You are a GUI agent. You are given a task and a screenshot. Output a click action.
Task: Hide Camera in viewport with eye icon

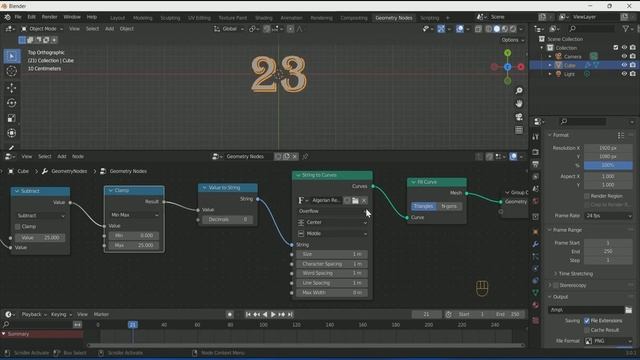(x=624, y=56)
